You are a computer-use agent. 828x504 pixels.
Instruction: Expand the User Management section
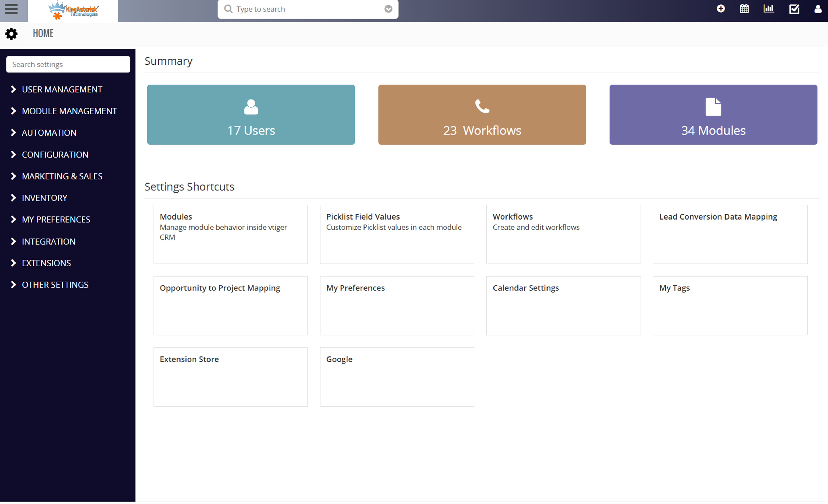pos(62,89)
